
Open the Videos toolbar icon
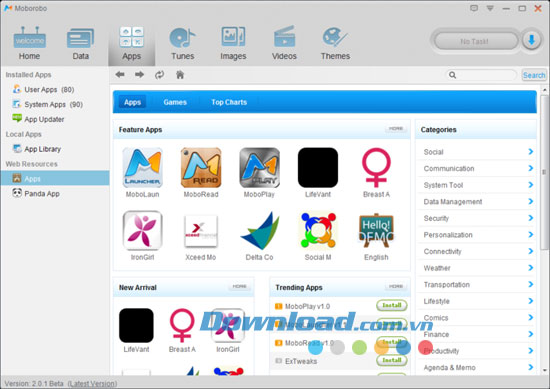[x=284, y=37]
